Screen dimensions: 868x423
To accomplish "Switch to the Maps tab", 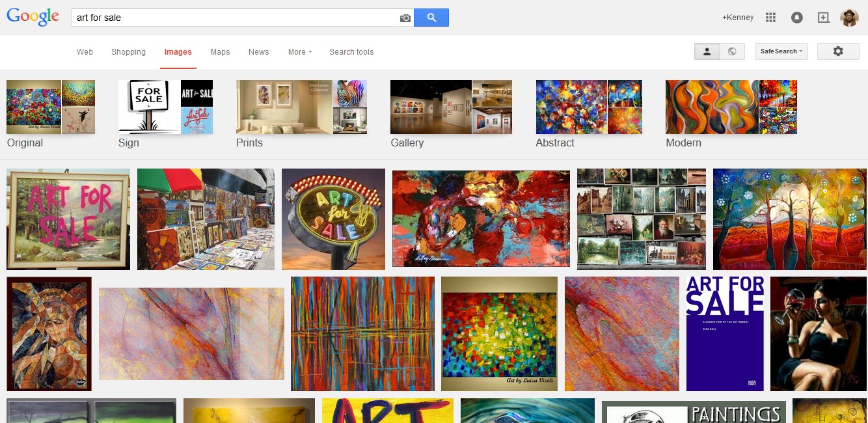I will click(220, 52).
